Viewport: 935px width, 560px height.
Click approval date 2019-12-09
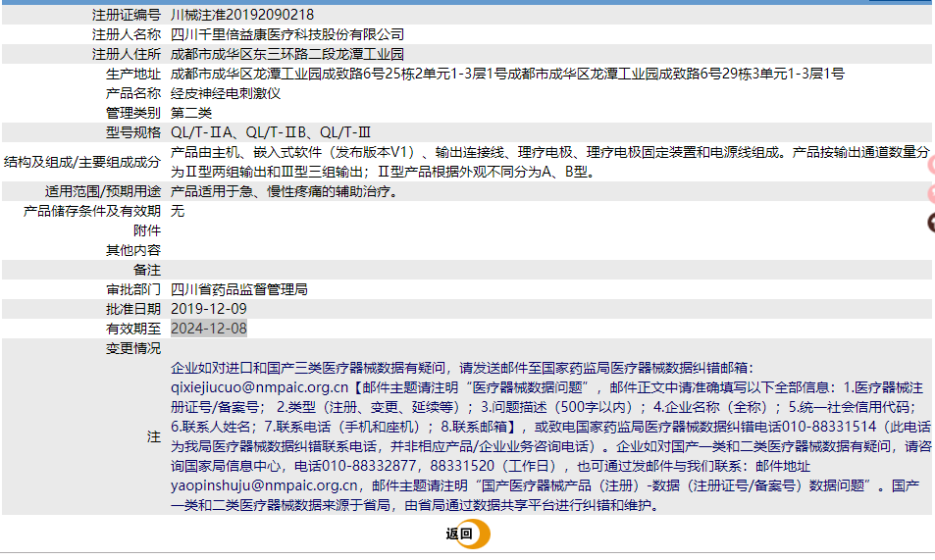pyautogui.click(x=209, y=309)
